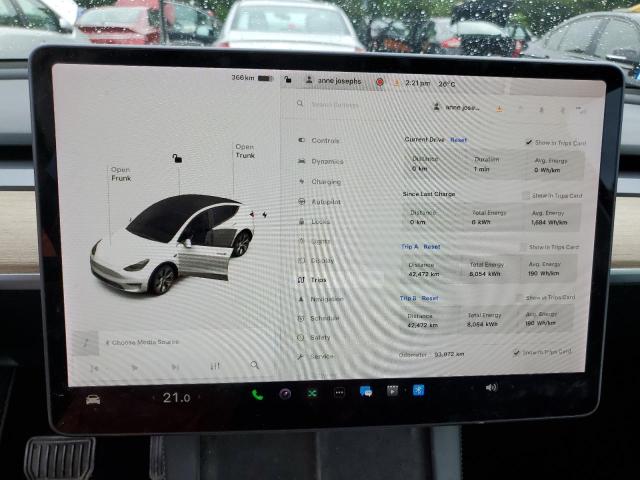Expand the profile selector beside the search field
This screenshot has width=640, height=480.
[x=459, y=107]
